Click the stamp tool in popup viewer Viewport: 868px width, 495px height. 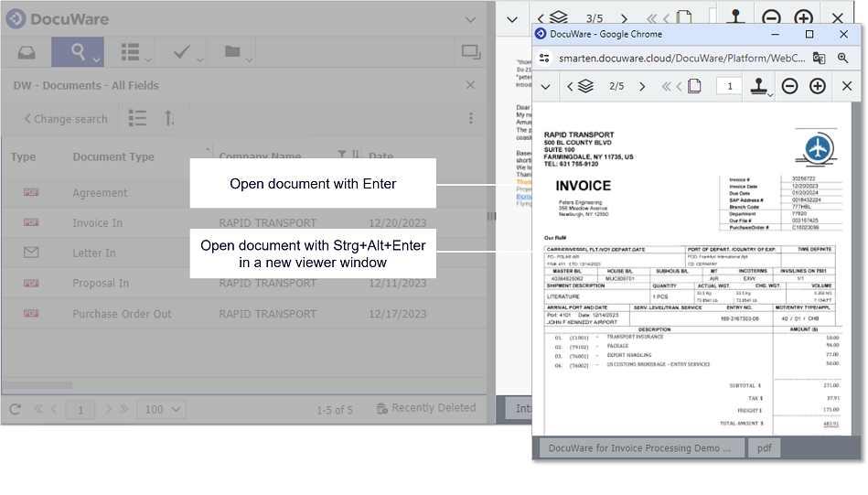click(x=758, y=86)
